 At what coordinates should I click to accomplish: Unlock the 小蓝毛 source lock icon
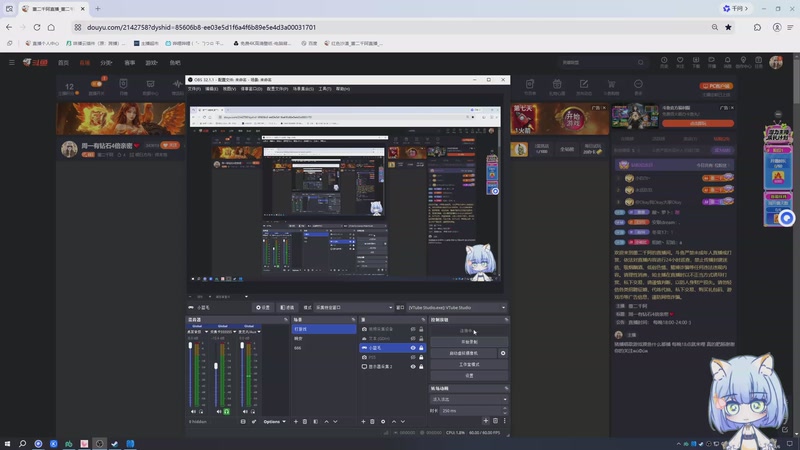tap(421, 348)
